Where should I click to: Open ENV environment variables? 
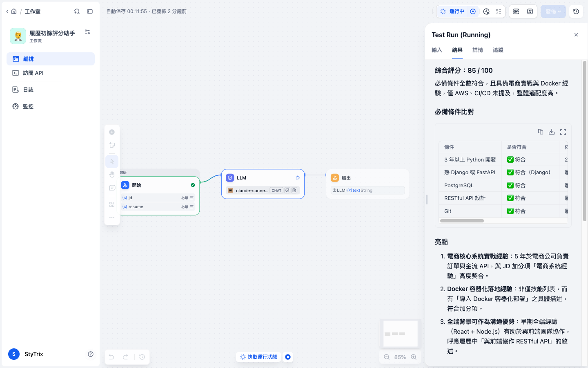click(516, 11)
